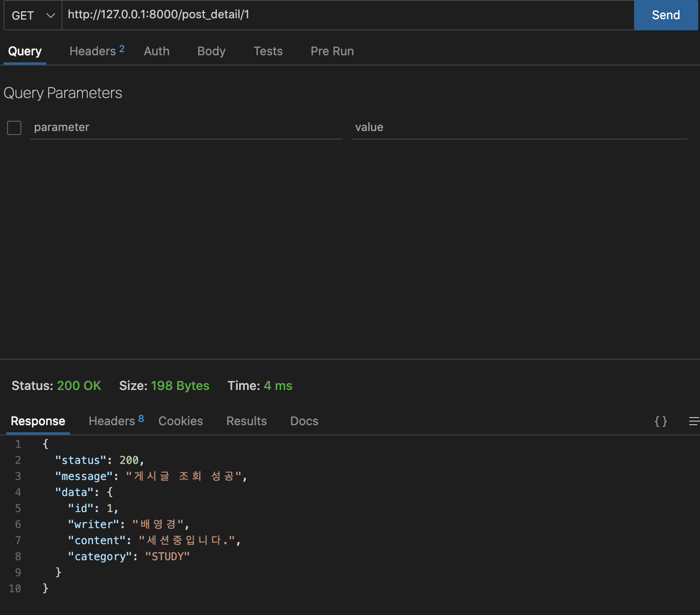This screenshot has height=615, width=700.
Task: Click the parameter name input
Action: pyautogui.click(x=187, y=127)
